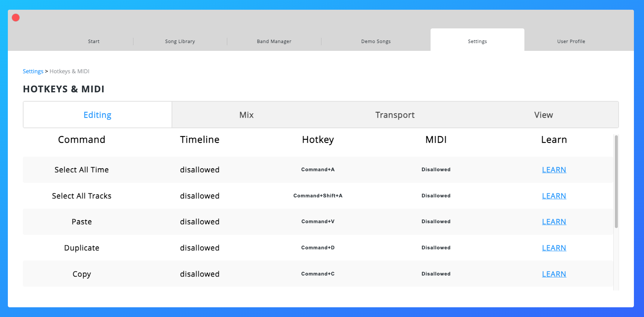Click the Disallowed MIDI cell for Paste
Image resolution: width=644 pixels, height=317 pixels.
coord(436,222)
